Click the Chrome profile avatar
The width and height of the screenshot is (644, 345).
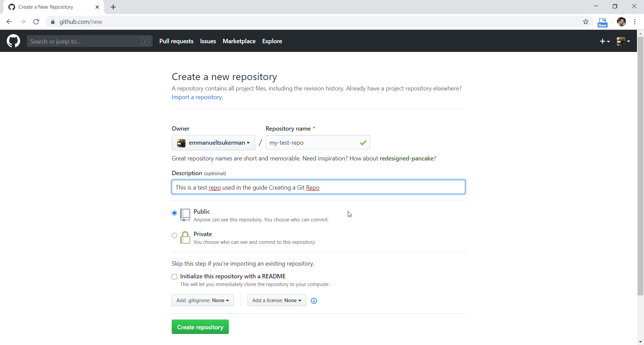(621, 22)
